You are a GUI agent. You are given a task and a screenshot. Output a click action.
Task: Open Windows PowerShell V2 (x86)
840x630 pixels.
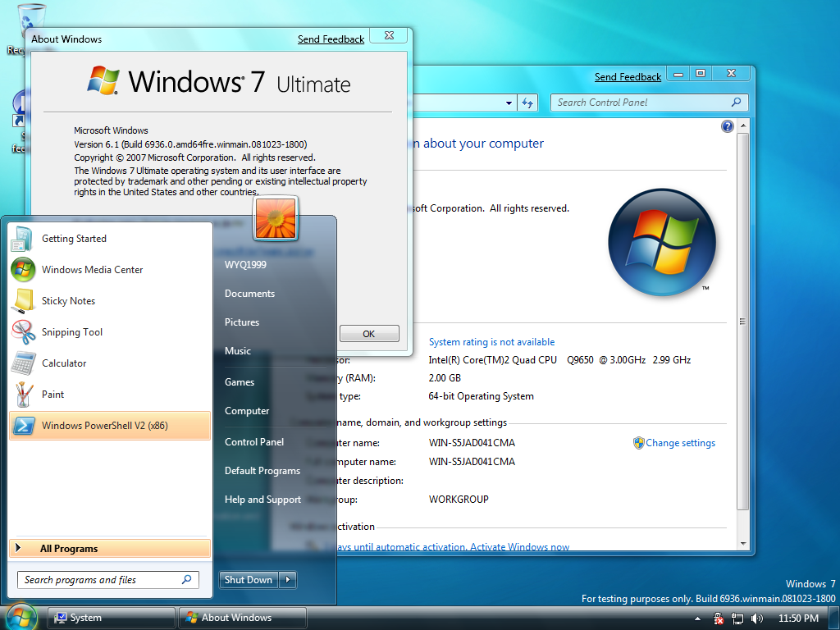pyautogui.click(x=110, y=426)
